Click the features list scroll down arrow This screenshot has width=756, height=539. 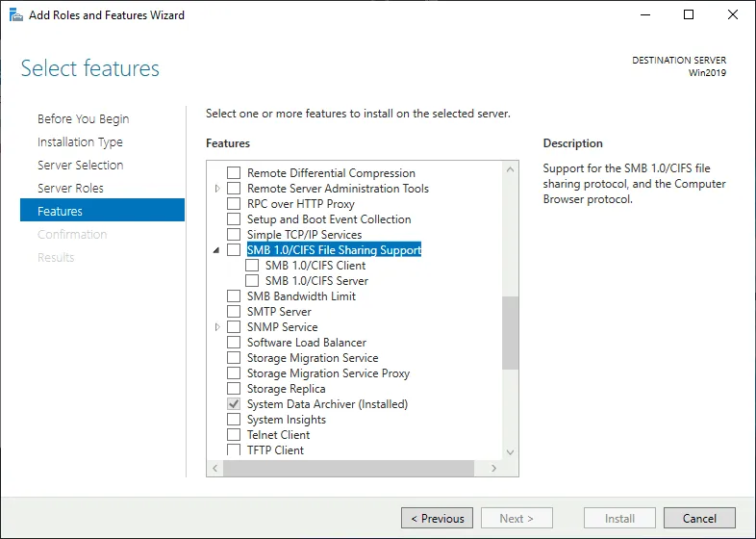510,451
